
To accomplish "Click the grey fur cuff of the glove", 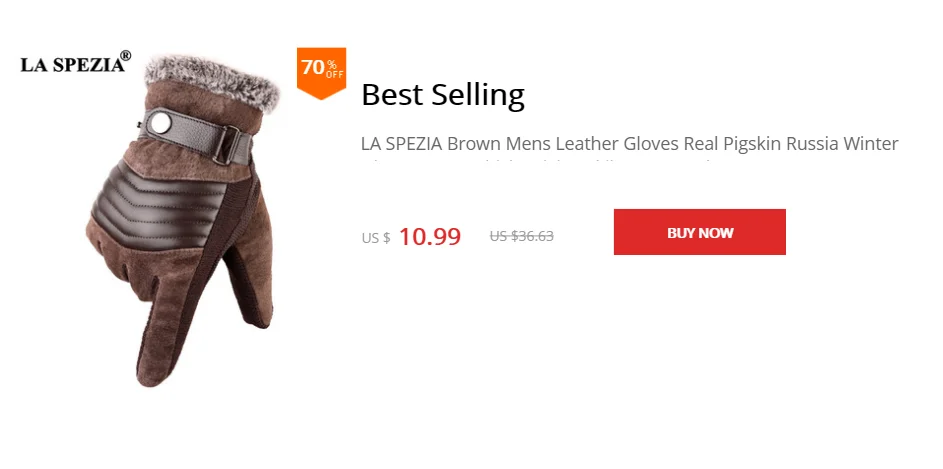I will 212,81.
